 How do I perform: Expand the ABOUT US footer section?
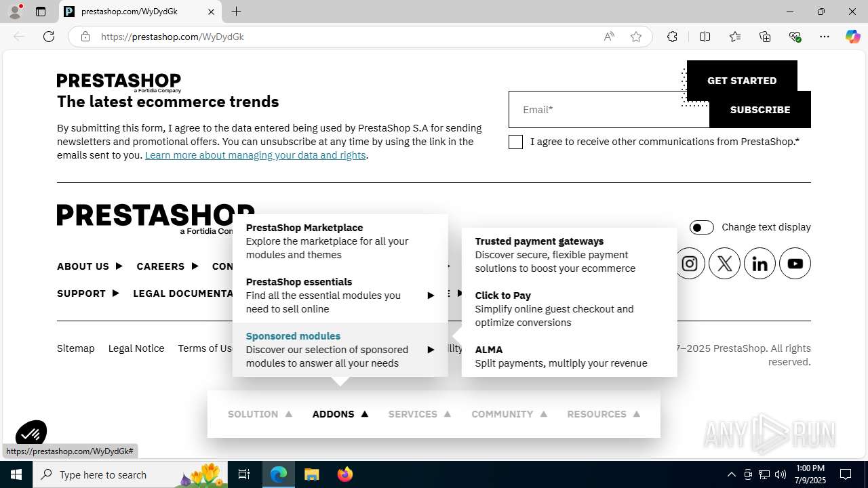tap(90, 266)
